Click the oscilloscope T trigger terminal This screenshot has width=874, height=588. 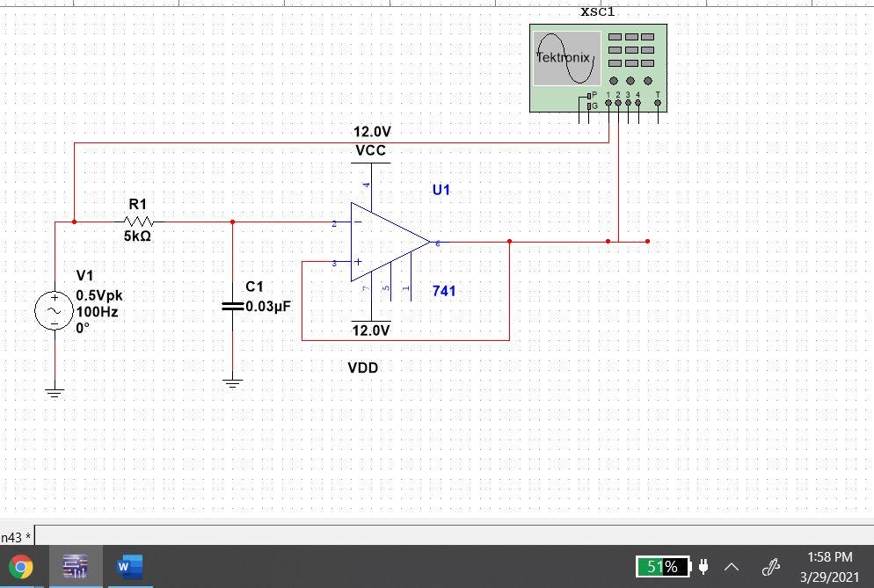658,103
